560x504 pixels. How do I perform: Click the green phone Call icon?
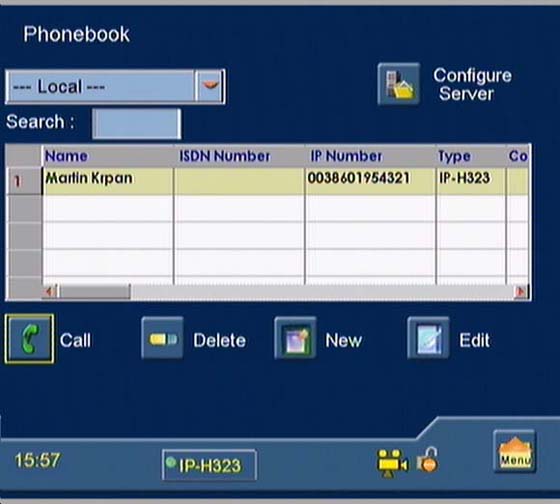coord(29,339)
